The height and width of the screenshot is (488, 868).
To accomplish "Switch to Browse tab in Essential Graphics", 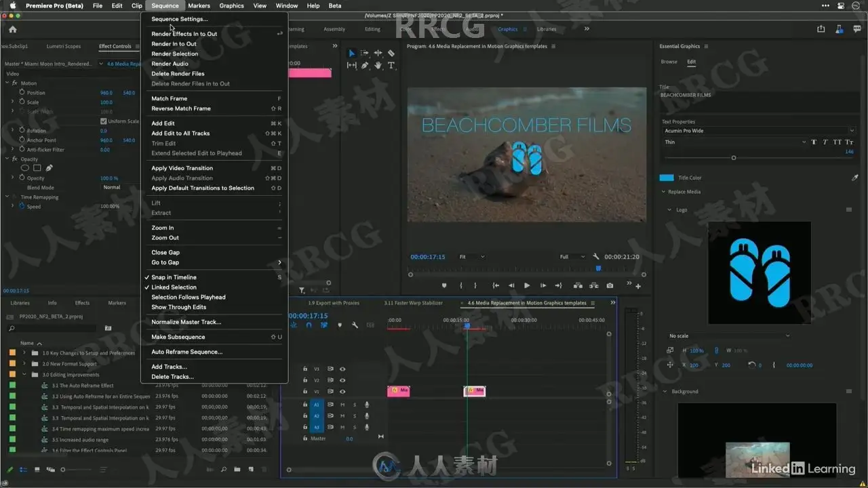I will coord(669,62).
